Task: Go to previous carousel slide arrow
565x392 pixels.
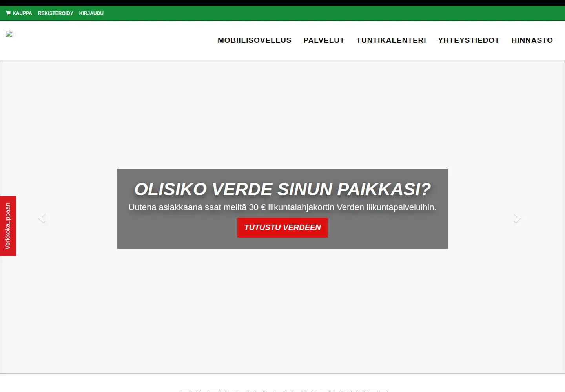Action: 42,218
